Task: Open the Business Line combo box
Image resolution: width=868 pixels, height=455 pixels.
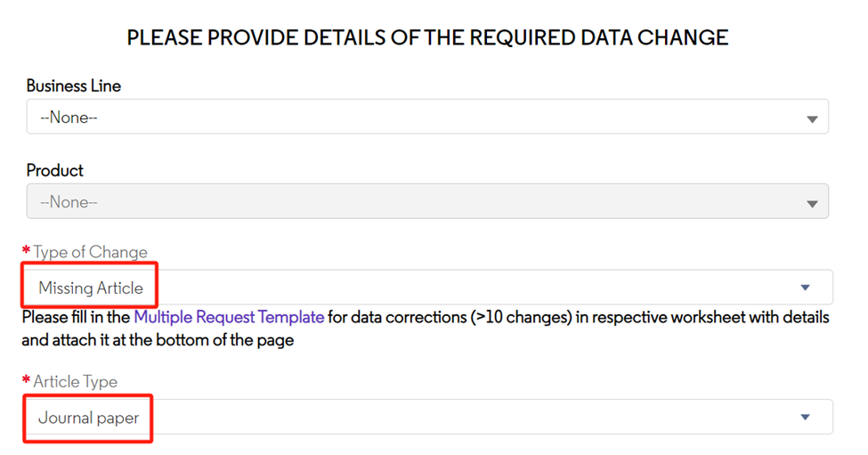Action: click(x=427, y=117)
